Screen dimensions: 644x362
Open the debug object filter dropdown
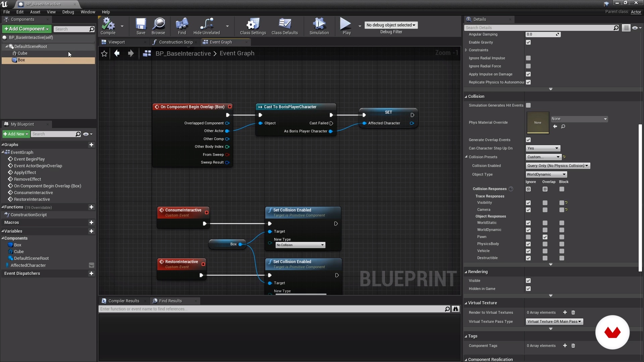[391, 25]
